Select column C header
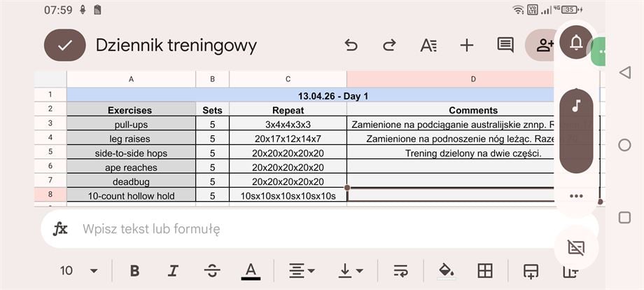Screen dimensions: 644x290 coord(288,79)
